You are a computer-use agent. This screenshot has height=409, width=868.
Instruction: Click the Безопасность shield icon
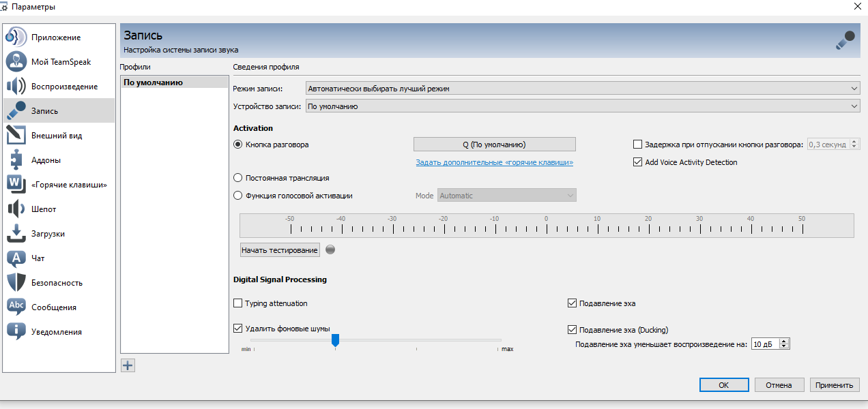click(x=16, y=283)
